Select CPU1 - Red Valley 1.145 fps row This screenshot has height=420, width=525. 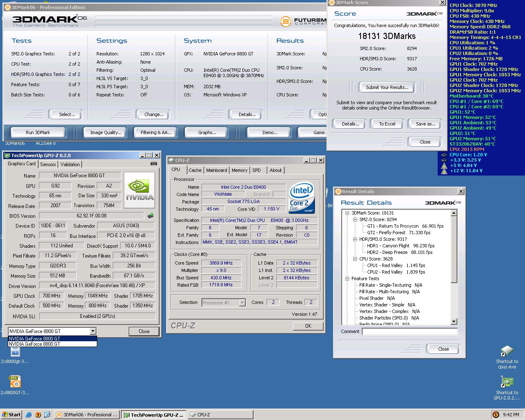pos(396,265)
